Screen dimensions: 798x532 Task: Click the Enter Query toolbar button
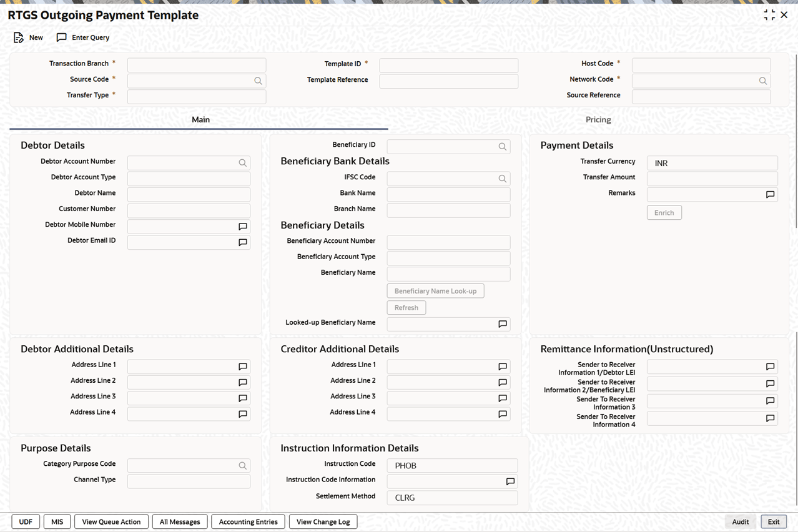[83, 37]
